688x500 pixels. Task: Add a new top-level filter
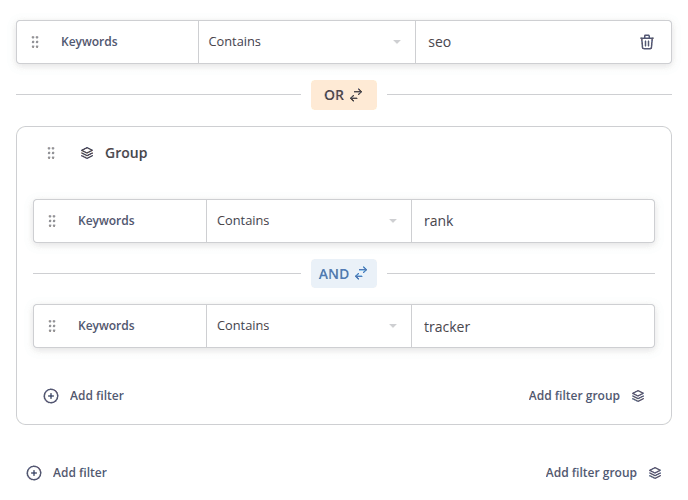67,473
